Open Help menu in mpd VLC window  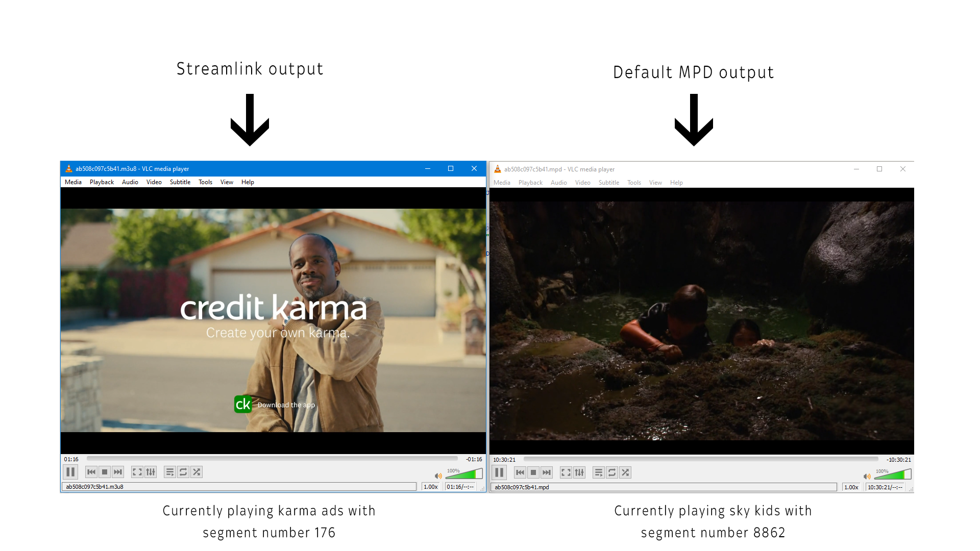676,183
